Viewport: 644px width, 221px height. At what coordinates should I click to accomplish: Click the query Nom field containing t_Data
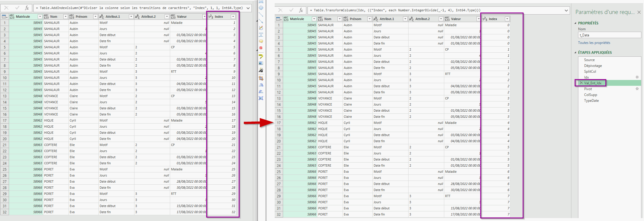pyautogui.click(x=609, y=35)
